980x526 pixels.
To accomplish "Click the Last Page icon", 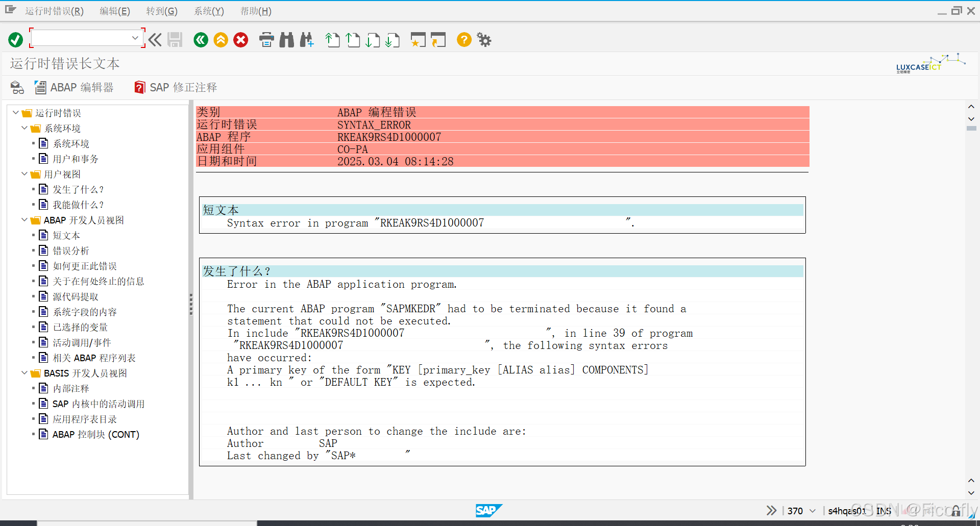I will coord(393,40).
